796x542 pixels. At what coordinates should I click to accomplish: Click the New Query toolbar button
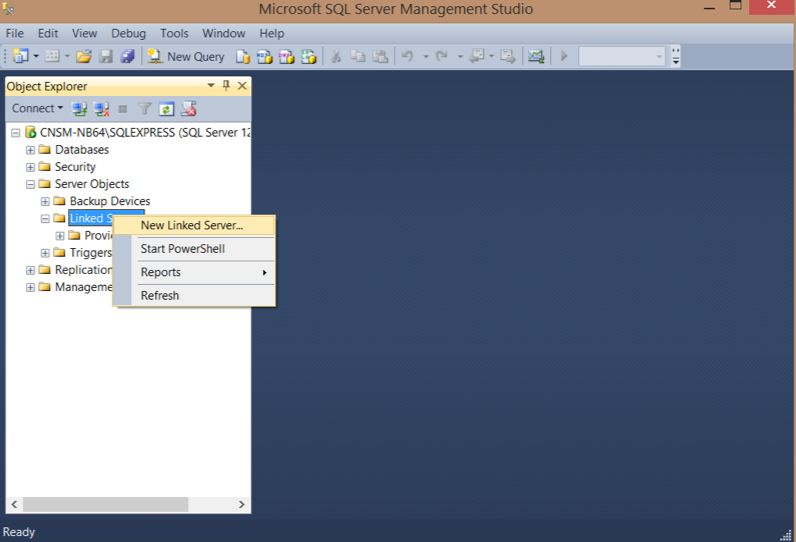point(187,56)
